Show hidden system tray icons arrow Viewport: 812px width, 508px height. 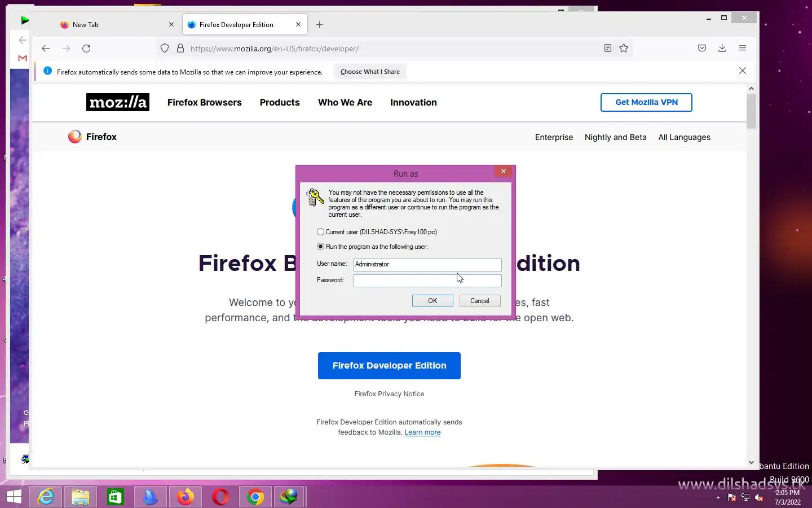pos(718,498)
